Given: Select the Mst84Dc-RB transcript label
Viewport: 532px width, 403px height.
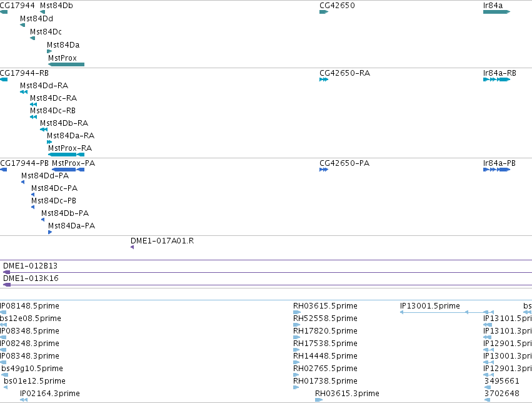Looking at the screenshot, I should click(53, 111).
